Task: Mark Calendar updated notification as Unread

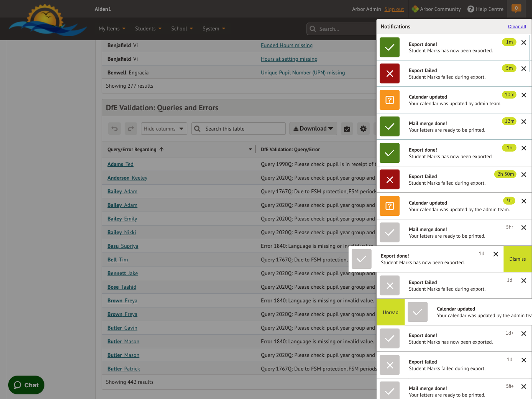Action: coord(390,312)
